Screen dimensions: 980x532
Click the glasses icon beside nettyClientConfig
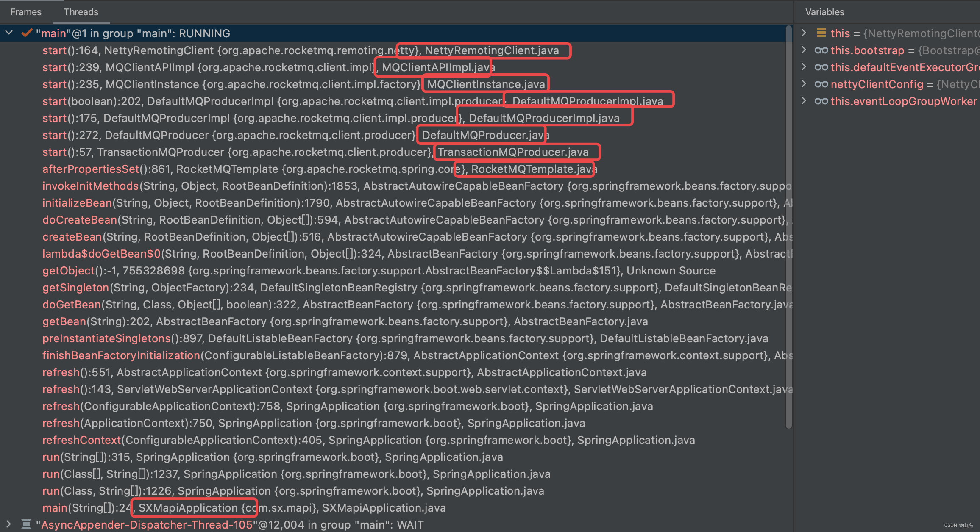[821, 84]
